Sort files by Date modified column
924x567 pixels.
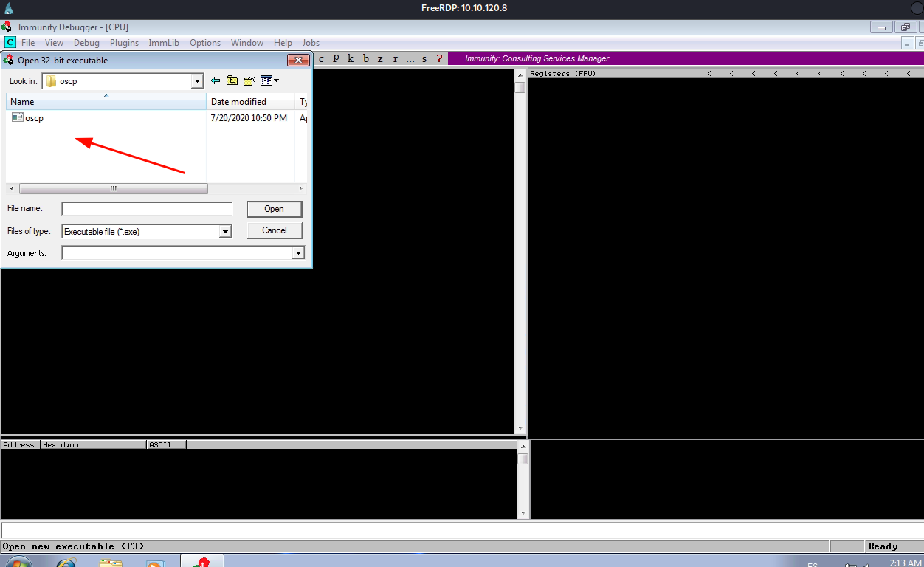tap(251, 102)
